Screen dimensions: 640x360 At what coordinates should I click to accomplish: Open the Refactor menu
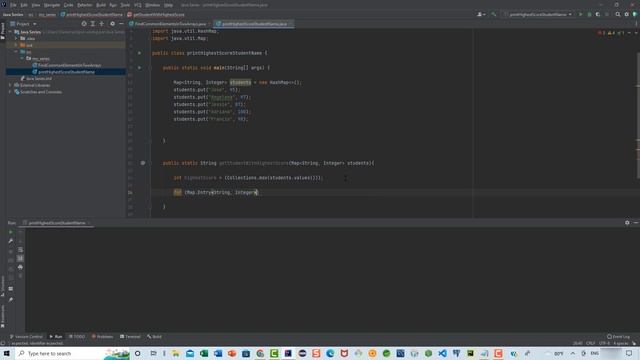pos(84,5)
